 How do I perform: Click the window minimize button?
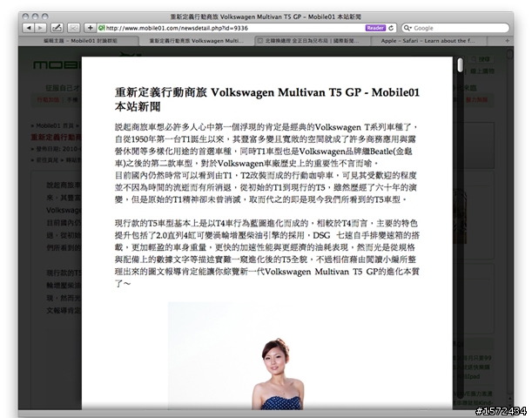point(36,17)
